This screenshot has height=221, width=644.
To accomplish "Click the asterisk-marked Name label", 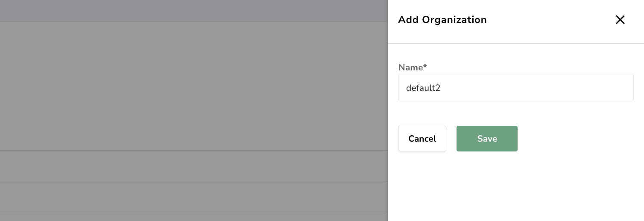I will click(413, 67).
